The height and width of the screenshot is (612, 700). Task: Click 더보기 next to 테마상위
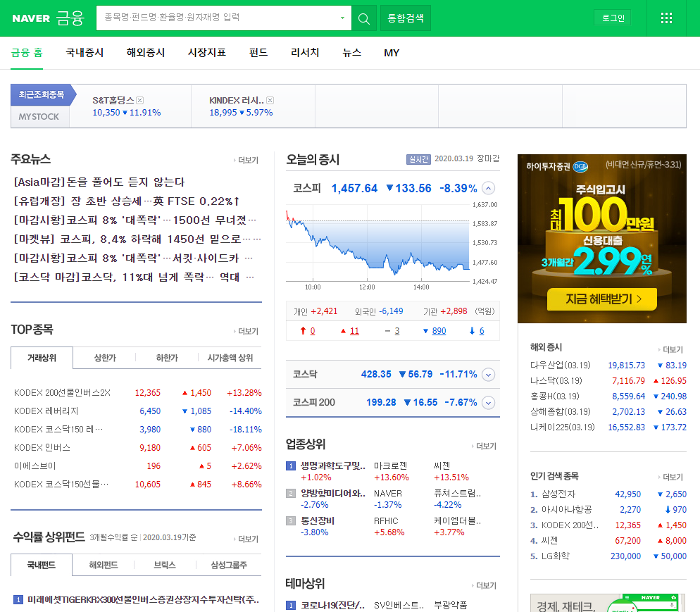click(485, 585)
